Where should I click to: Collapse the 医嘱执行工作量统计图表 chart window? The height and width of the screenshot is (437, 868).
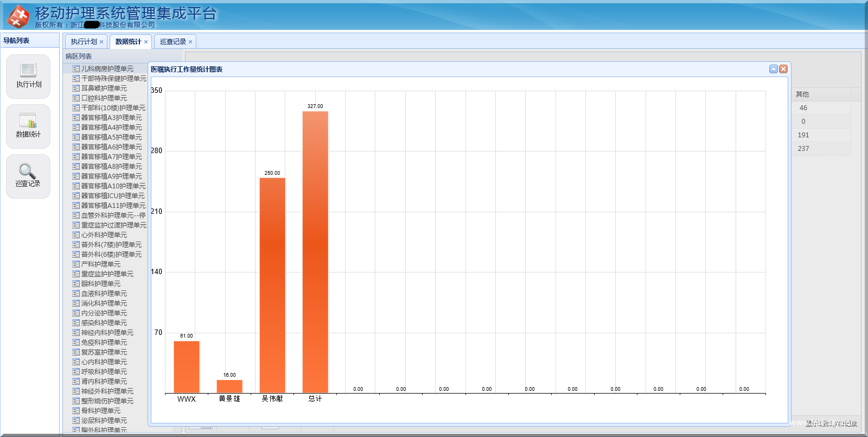pyautogui.click(x=774, y=69)
